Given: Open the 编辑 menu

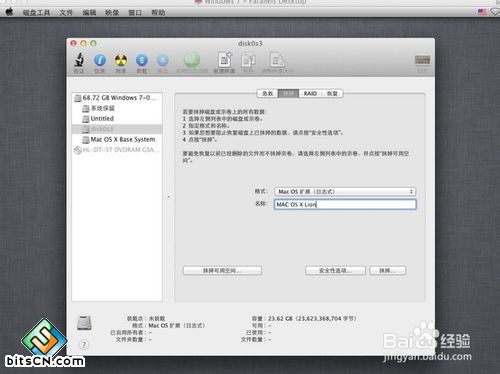Looking at the screenshot, I should [89, 13].
